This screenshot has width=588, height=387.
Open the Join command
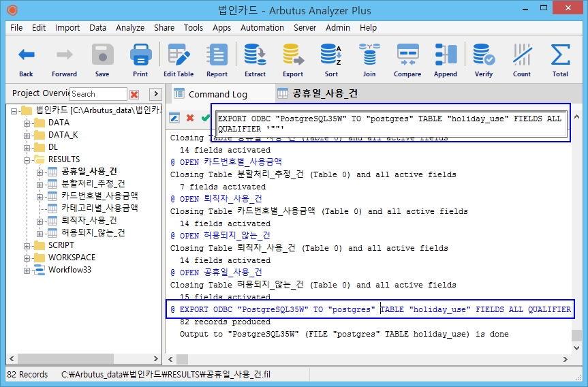tap(369, 60)
